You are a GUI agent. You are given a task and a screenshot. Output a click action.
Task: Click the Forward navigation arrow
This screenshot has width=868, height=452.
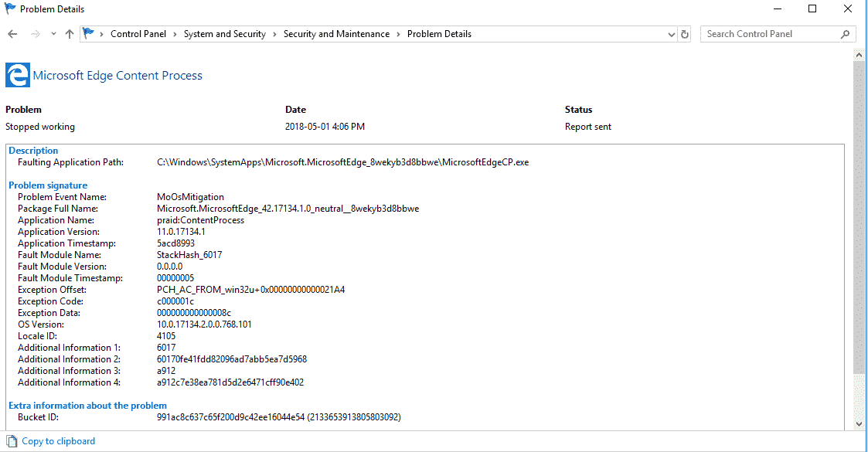pyautogui.click(x=36, y=34)
